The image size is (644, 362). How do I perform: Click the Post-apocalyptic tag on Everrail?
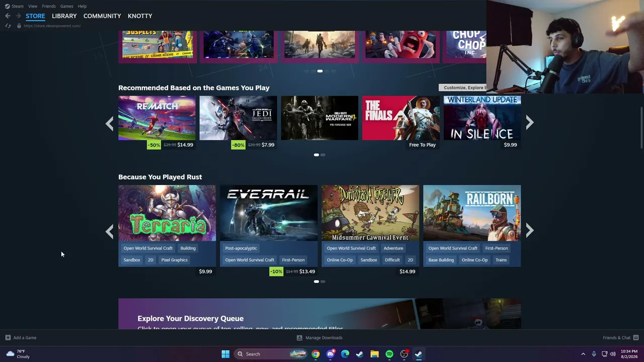241,248
